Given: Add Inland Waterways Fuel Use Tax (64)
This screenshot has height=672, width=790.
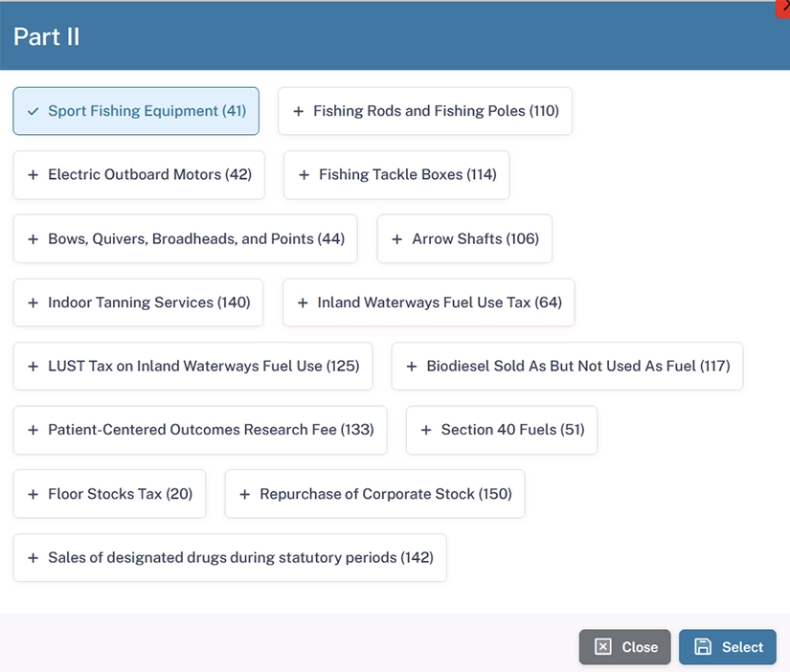Looking at the screenshot, I should [429, 302].
